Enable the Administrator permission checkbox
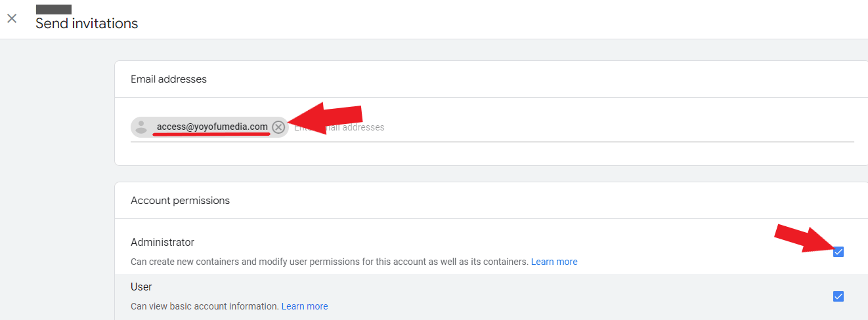This screenshot has height=320, width=868. tap(838, 252)
